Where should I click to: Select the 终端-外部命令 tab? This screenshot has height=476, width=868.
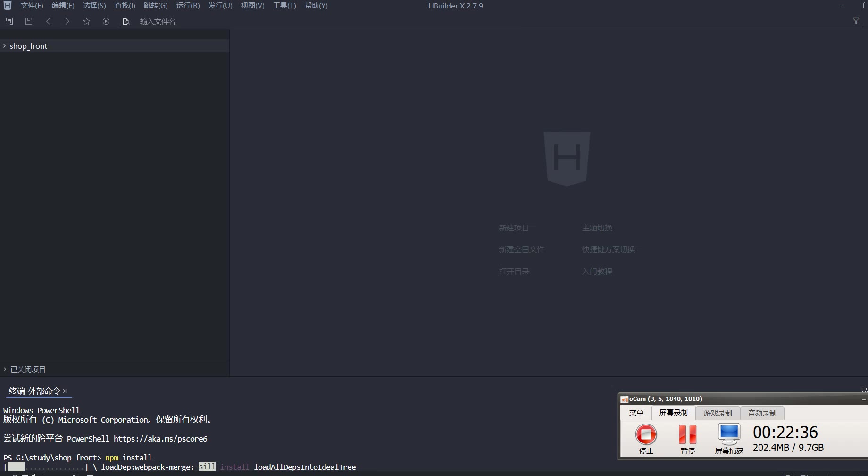point(34,391)
